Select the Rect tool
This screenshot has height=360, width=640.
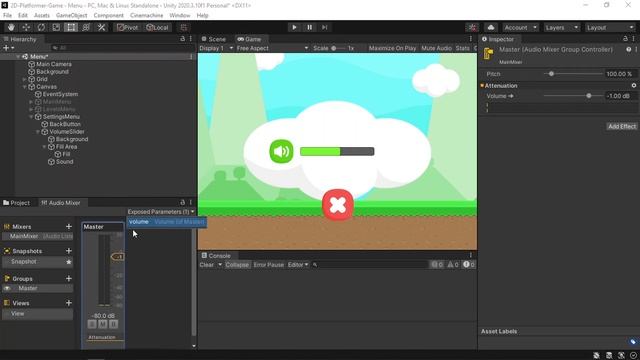(x=71, y=27)
